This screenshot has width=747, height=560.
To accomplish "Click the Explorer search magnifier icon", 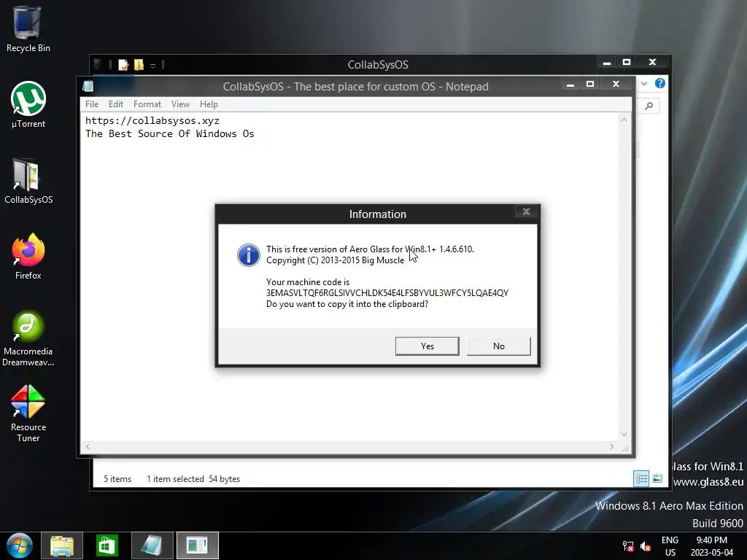I will [x=649, y=106].
